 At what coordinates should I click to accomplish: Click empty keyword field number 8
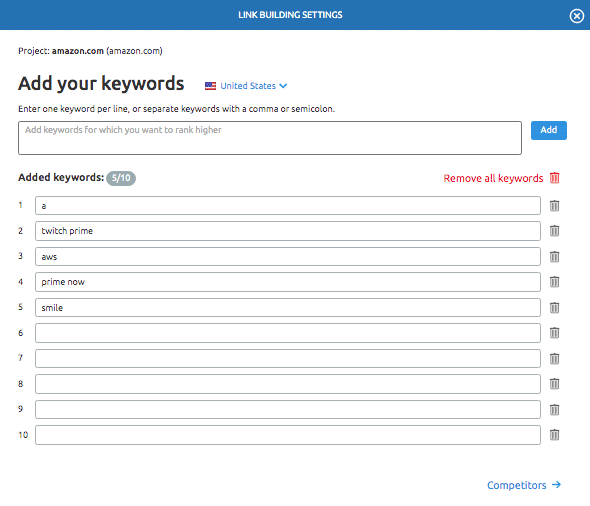(x=288, y=384)
